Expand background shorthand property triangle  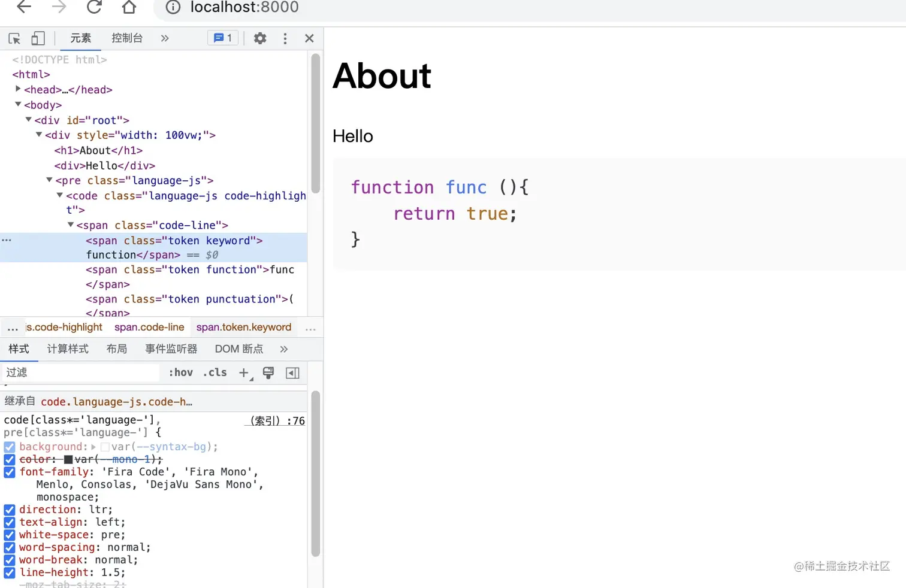[93, 447]
